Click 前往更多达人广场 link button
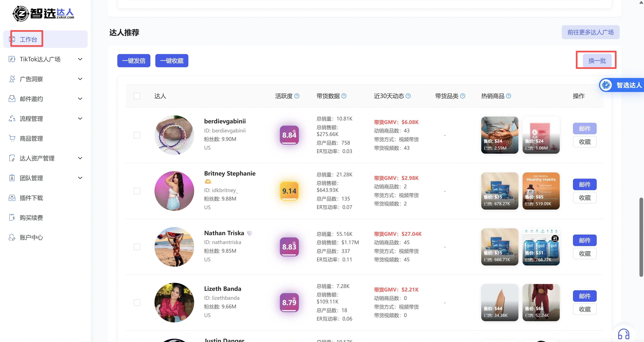Viewport: 644px width, 342px height. (x=590, y=32)
